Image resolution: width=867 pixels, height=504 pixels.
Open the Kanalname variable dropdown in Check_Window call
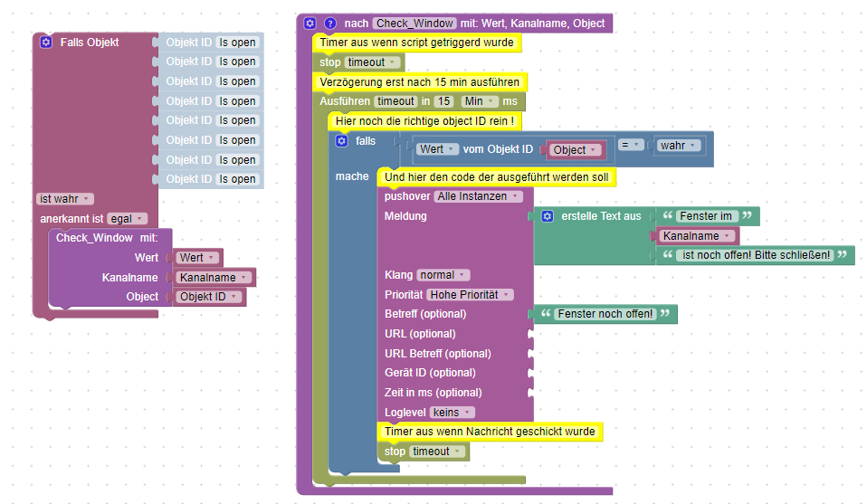pyautogui.click(x=214, y=278)
